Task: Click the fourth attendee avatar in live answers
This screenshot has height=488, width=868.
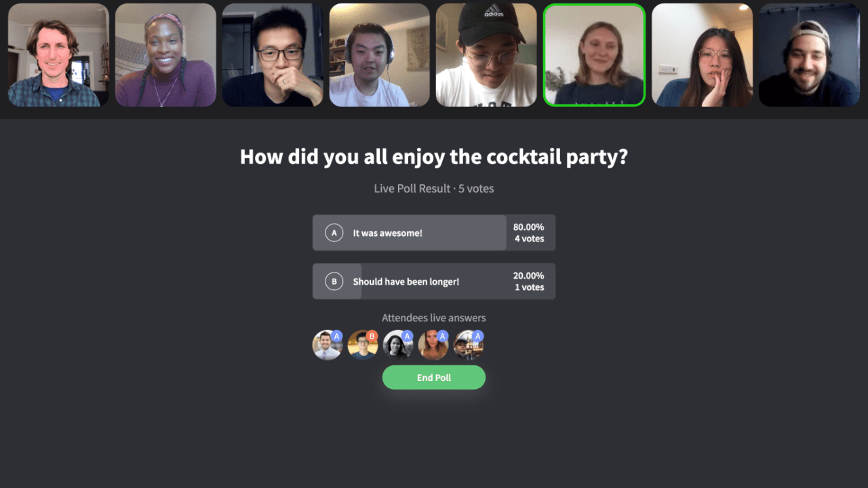Action: point(433,345)
